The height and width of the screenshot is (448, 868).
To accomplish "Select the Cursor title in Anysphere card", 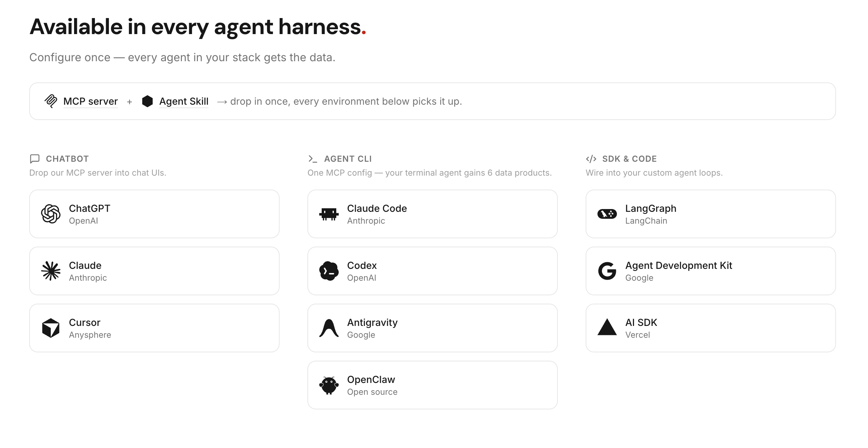I will (x=85, y=322).
